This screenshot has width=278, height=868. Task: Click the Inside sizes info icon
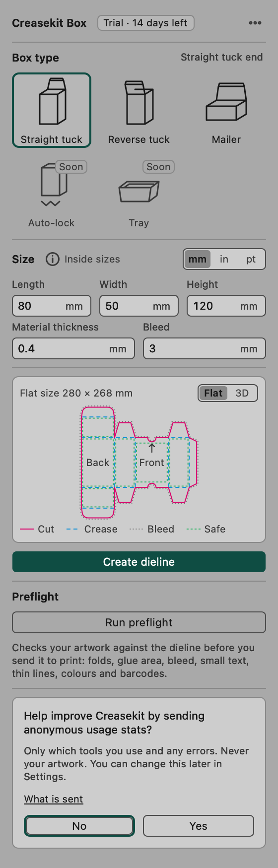(53, 259)
